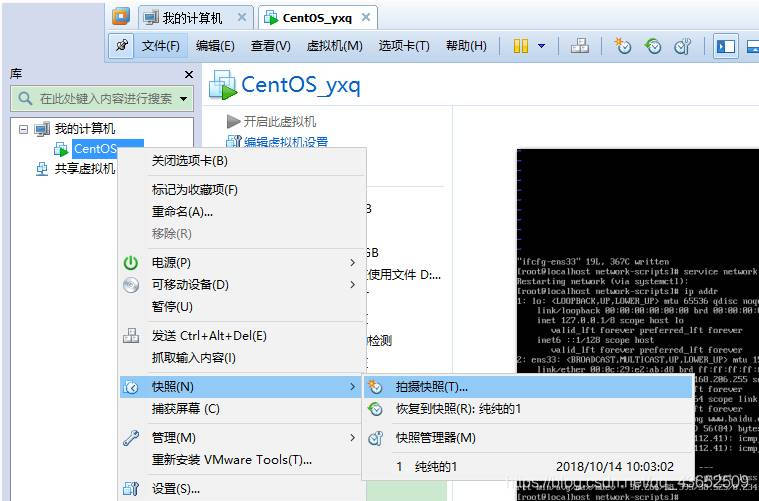Choose 抓取输入内容(I) in context menu
The height and width of the screenshot is (501, 759).
point(242,358)
